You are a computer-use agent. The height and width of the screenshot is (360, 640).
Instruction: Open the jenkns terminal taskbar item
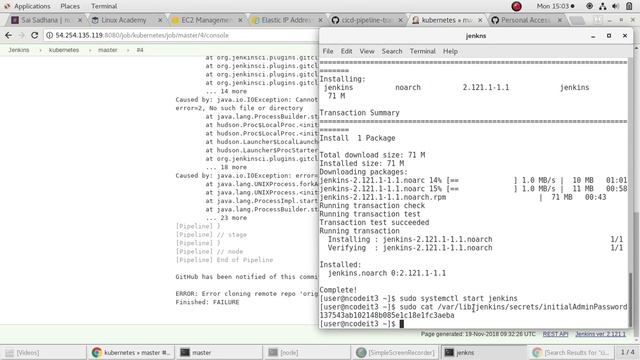(483, 353)
